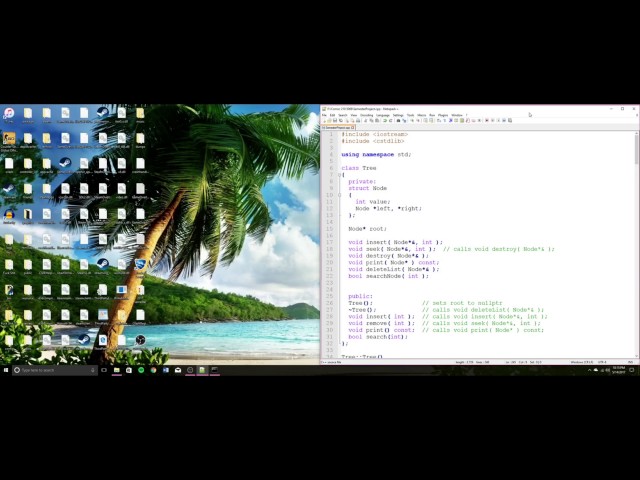Image resolution: width=640 pixels, height=480 pixels.
Task: Click the Paste toolbar icon
Action: [x=377, y=120]
